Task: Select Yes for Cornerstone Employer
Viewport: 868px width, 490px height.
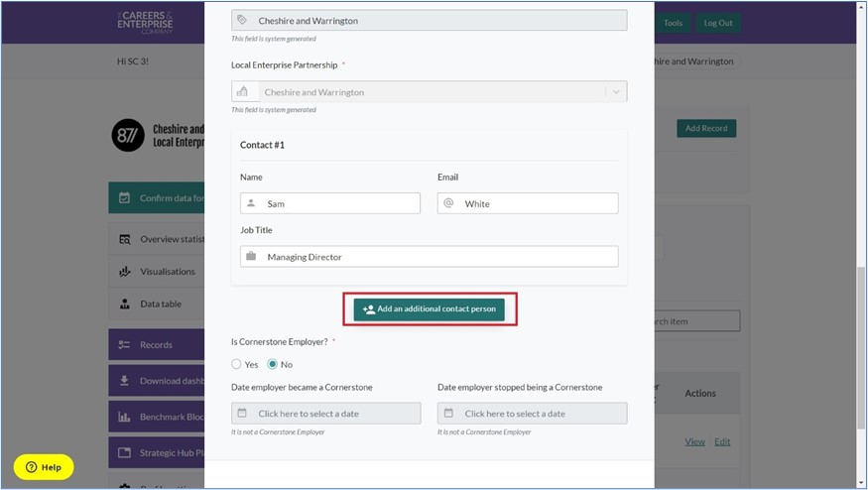Action: 237,364
